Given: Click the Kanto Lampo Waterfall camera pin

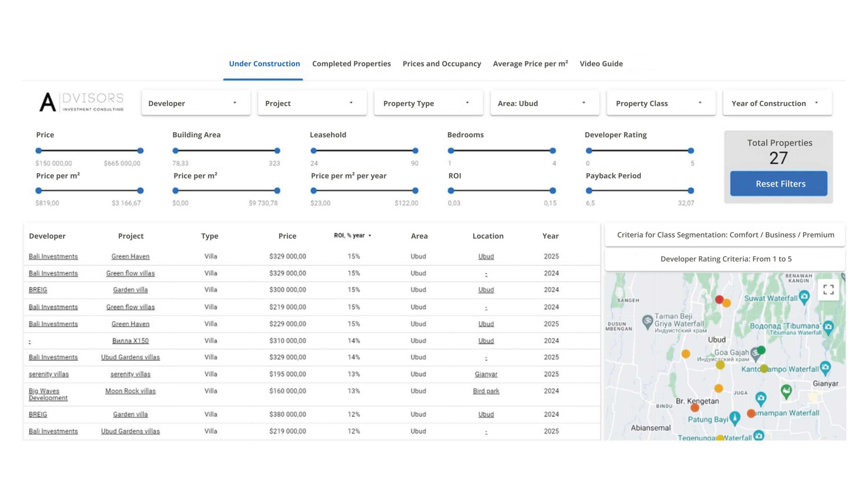Looking at the screenshot, I should tap(825, 367).
